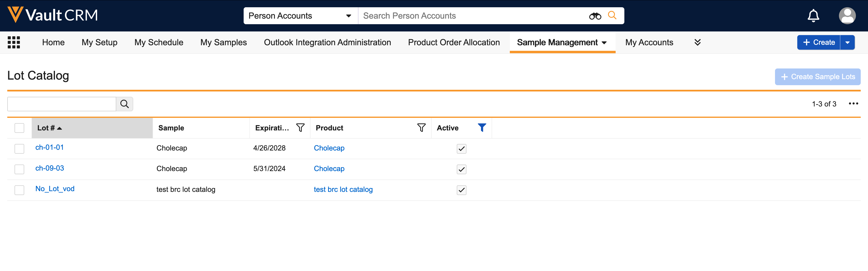Screen dimensions: 868x271
Task: Open the Expiration column filter icon
Action: 300,128
